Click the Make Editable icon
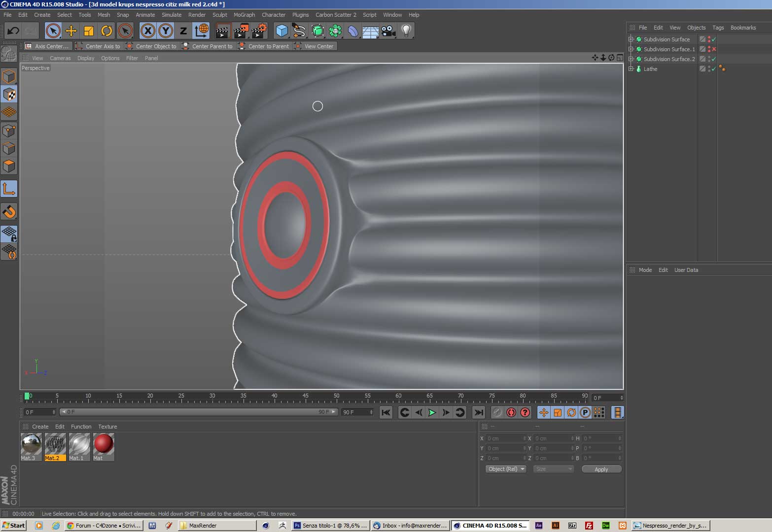Viewport: 772px width, 532px height. coord(9,53)
